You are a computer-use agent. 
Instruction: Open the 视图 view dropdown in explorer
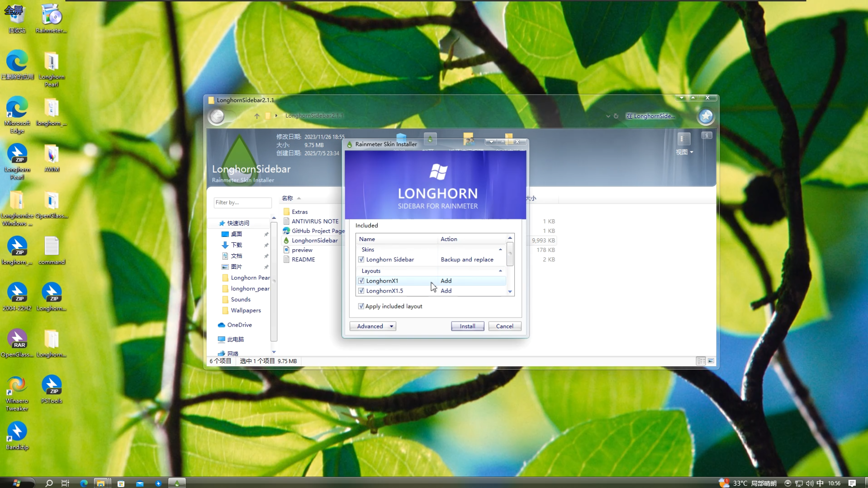tap(684, 152)
